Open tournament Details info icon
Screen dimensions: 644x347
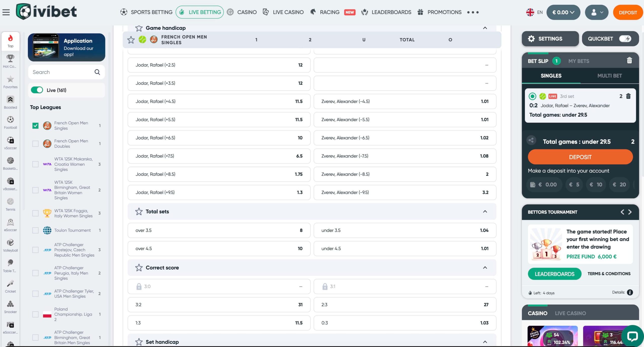click(x=630, y=292)
